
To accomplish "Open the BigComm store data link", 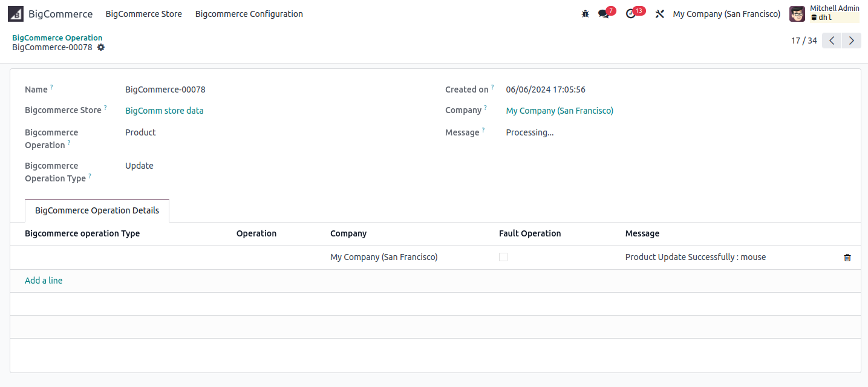I will pyautogui.click(x=165, y=111).
